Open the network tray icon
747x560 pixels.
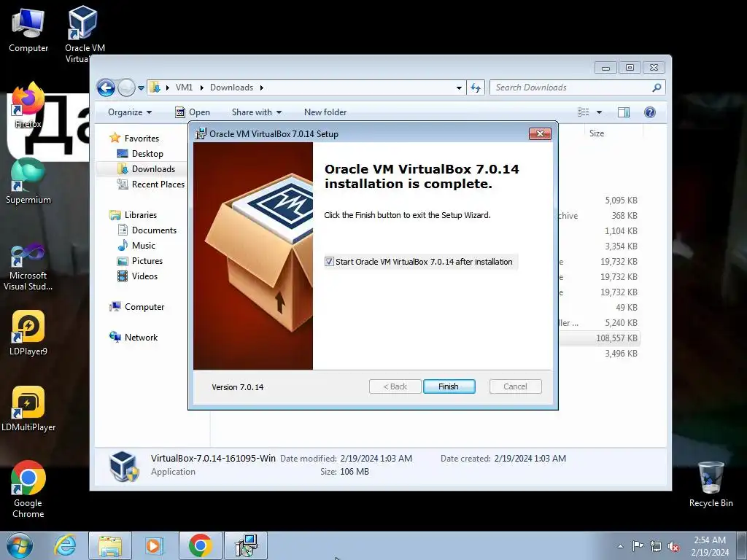pos(656,546)
